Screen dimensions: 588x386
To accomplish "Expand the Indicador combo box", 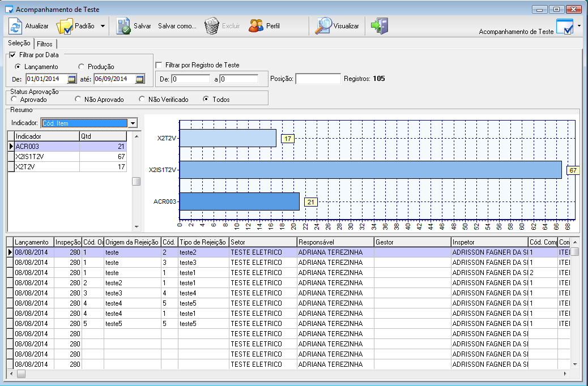I will (x=133, y=123).
